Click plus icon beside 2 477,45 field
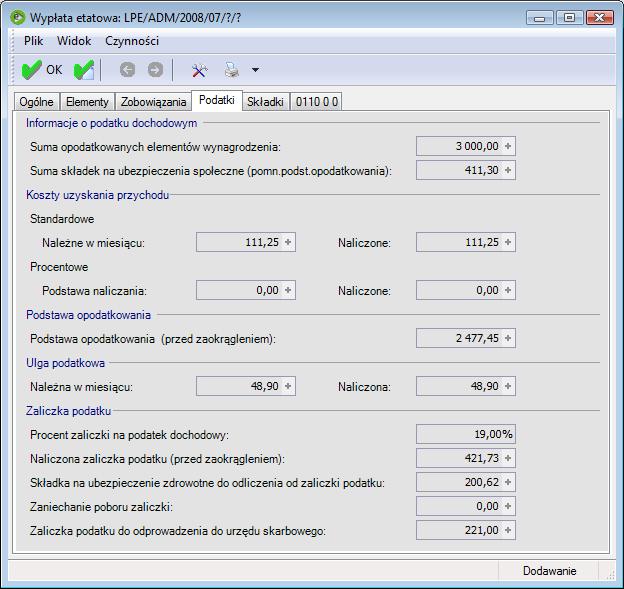Viewport: 624px width, 589px height. (x=508, y=338)
